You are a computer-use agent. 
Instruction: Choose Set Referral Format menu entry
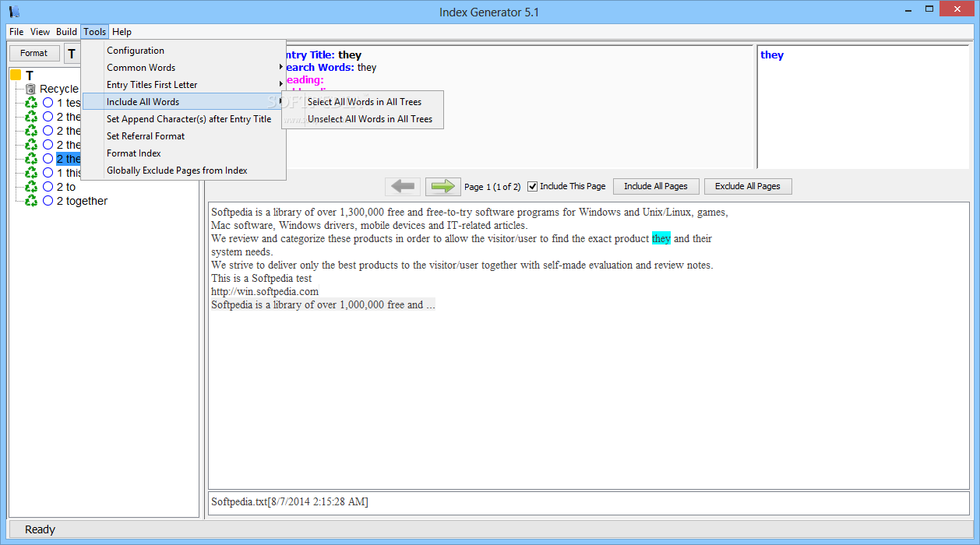[x=183, y=136]
